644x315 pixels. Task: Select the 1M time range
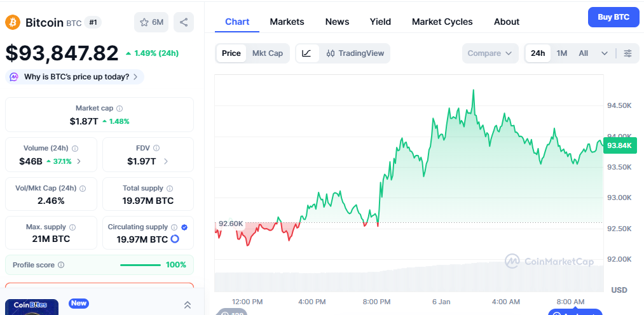562,53
